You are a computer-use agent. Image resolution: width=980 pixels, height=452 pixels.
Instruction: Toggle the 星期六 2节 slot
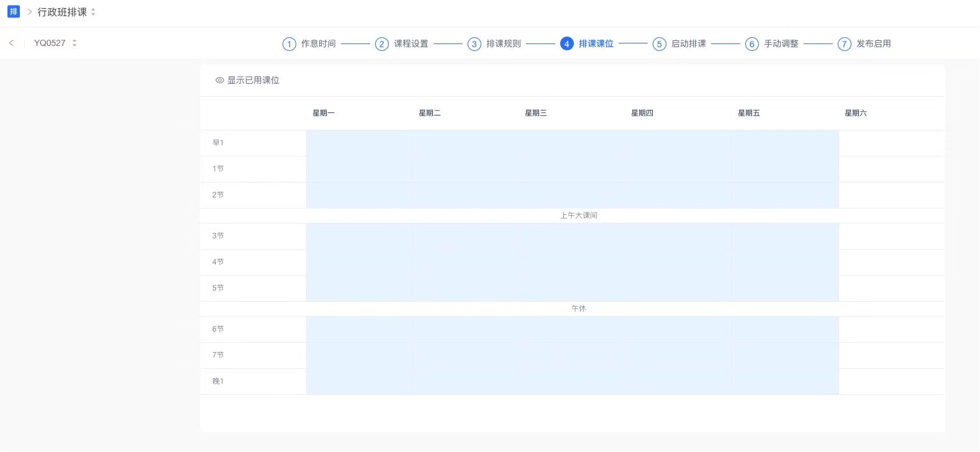coord(892,196)
